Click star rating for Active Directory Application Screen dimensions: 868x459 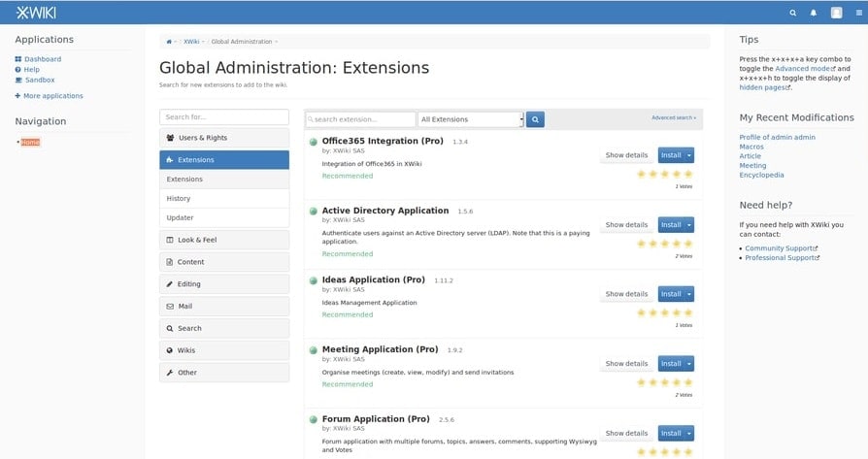[665, 244]
